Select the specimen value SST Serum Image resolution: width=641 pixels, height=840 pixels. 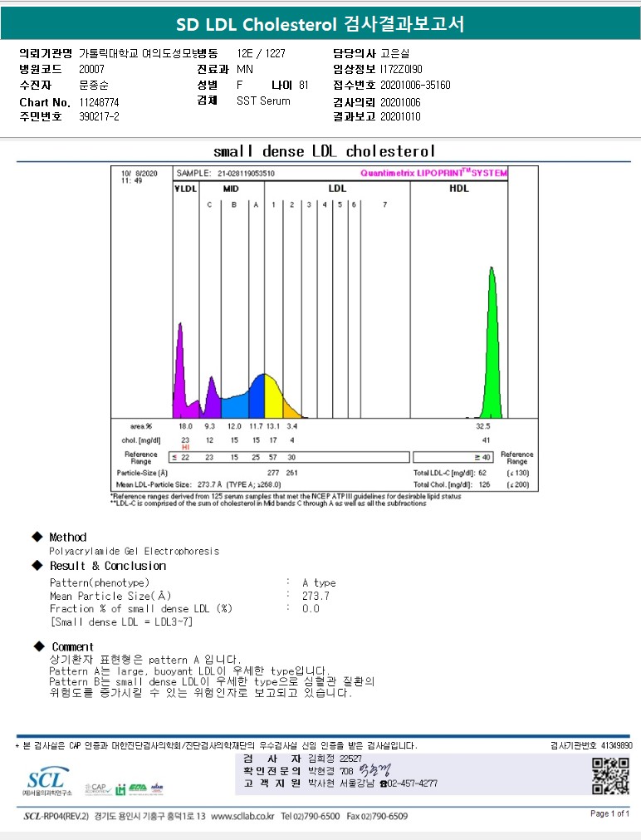pos(263,101)
